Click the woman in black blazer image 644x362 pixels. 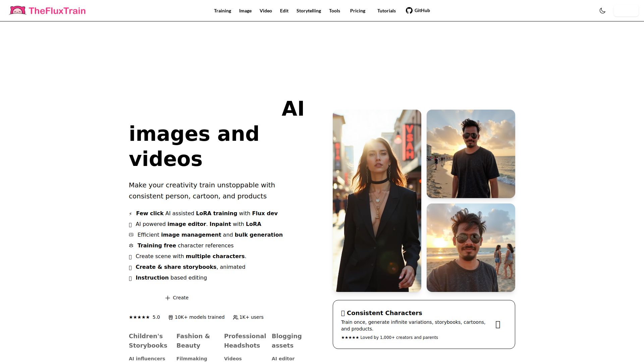tap(377, 200)
